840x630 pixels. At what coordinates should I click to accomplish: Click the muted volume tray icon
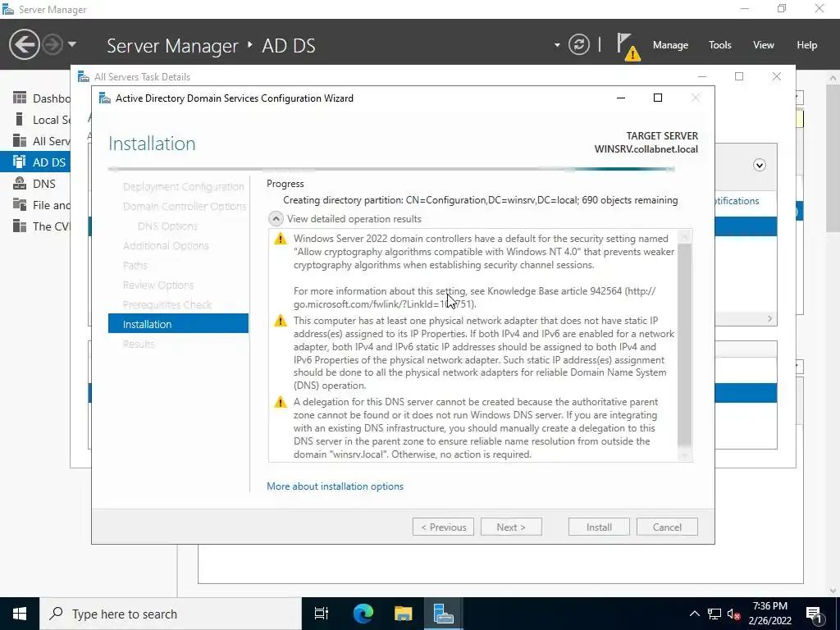[734, 614]
